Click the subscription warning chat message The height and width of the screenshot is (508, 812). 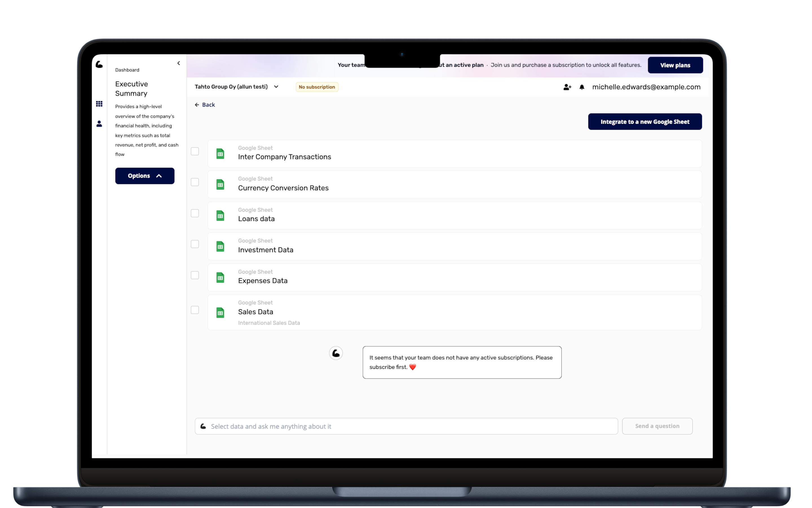(x=462, y=363)
